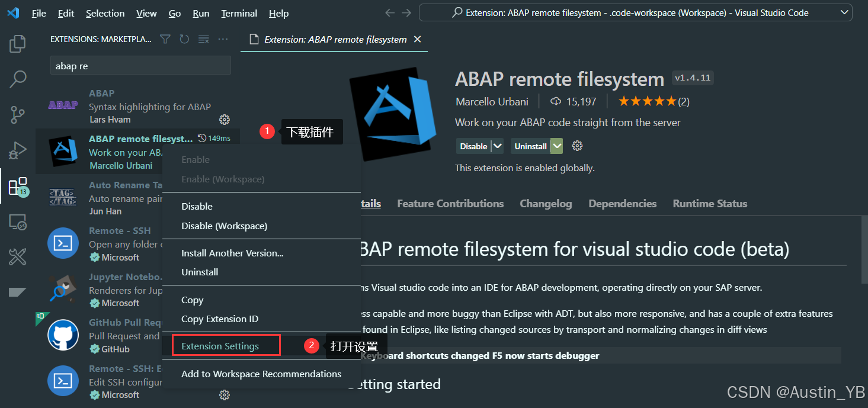868x408 pixels.
Task: Select the GitHub Pull Requests extension icon
Action: 63,335
